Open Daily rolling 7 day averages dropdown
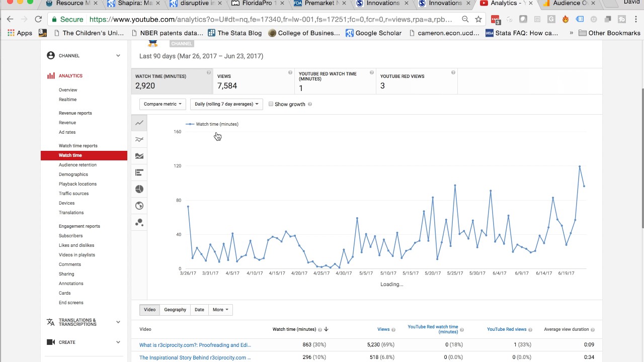 pos(226,104)
